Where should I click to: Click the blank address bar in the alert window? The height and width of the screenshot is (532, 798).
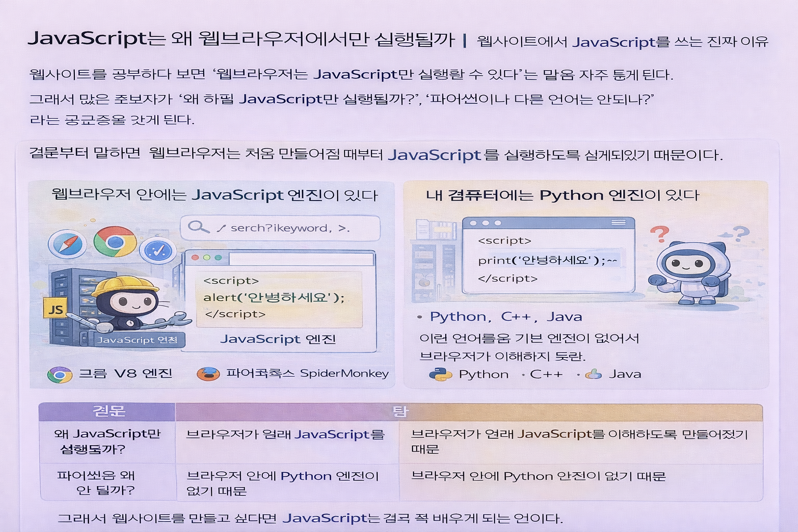click(x=301, y=258)
